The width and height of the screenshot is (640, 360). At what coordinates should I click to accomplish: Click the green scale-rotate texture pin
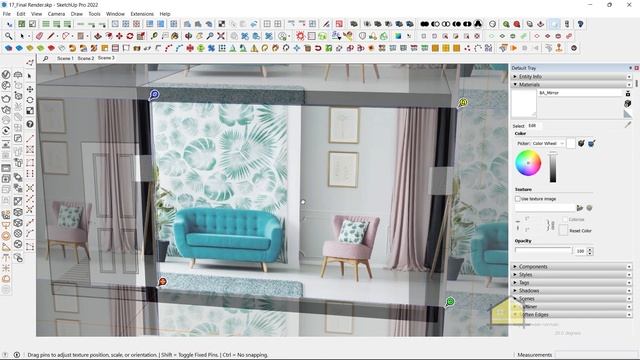(450, 302)
